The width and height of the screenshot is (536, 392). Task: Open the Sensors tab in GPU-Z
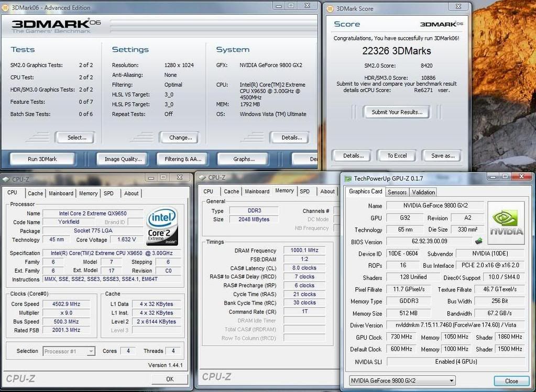pos(397,192)
